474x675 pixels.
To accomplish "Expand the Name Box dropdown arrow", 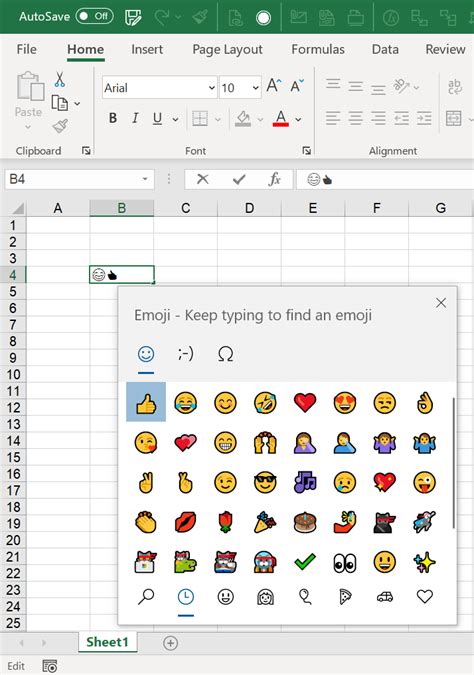I will (145, 179).
